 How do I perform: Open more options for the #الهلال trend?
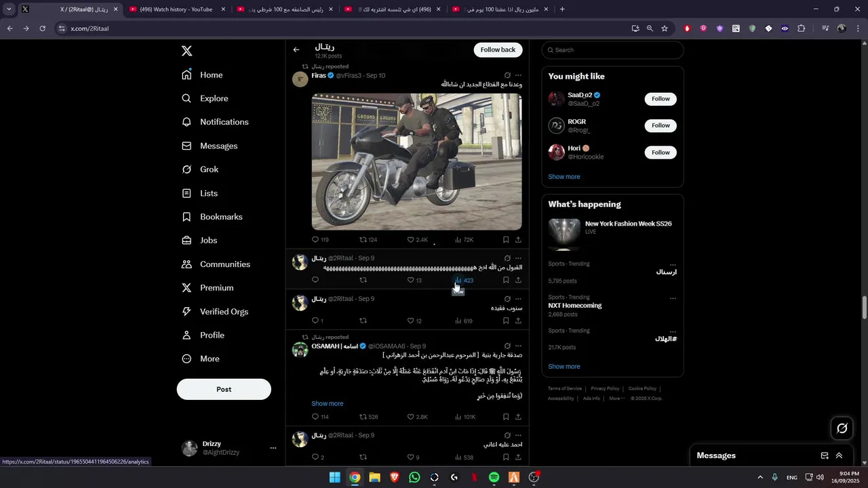click(673, 331)
